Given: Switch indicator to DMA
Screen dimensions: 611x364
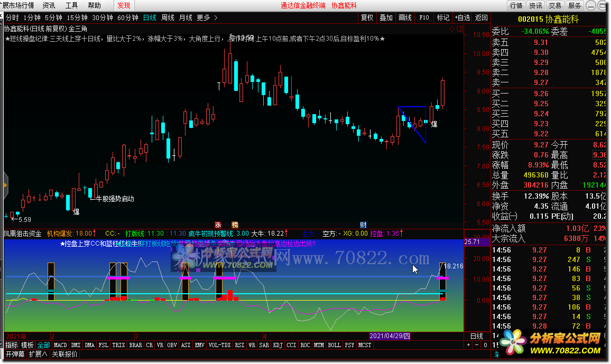Looking at the screenshot, I should pos(90,345).
